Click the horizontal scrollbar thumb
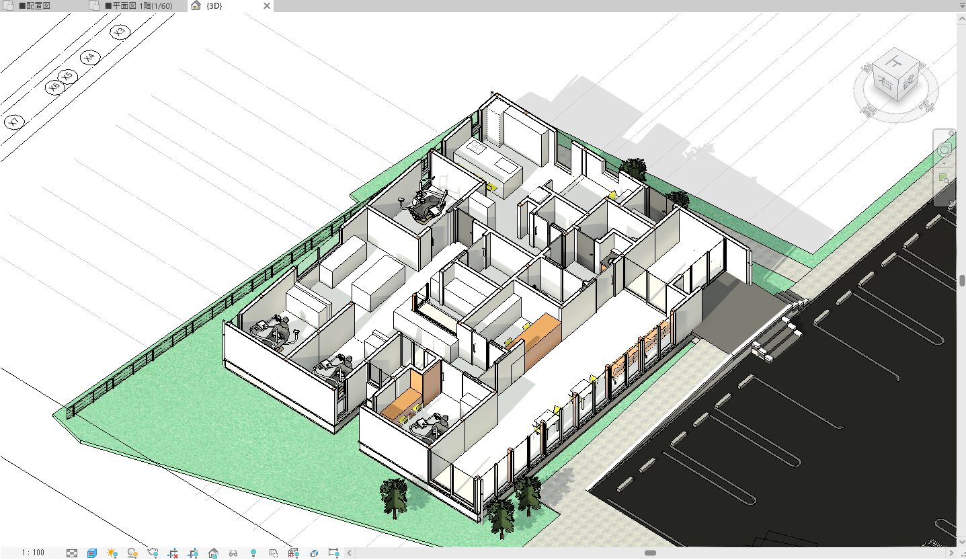 pyautogui.click(x=650, y=553)
